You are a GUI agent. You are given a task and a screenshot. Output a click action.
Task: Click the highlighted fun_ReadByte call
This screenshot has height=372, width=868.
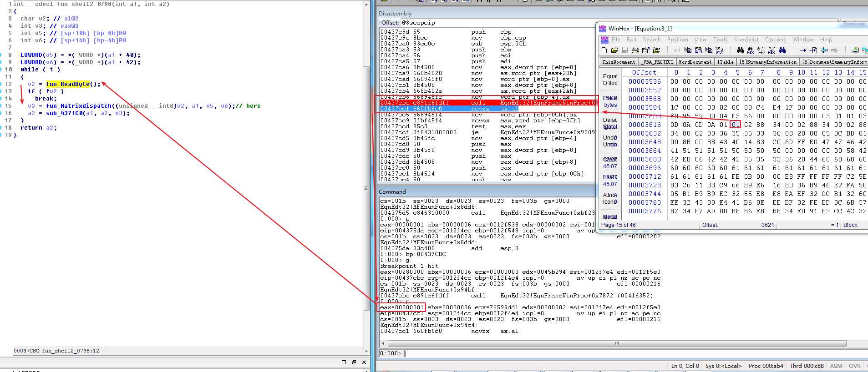[68, 84]
